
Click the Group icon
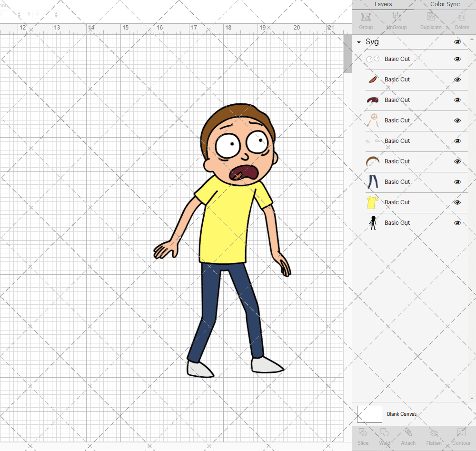[366, 17]
